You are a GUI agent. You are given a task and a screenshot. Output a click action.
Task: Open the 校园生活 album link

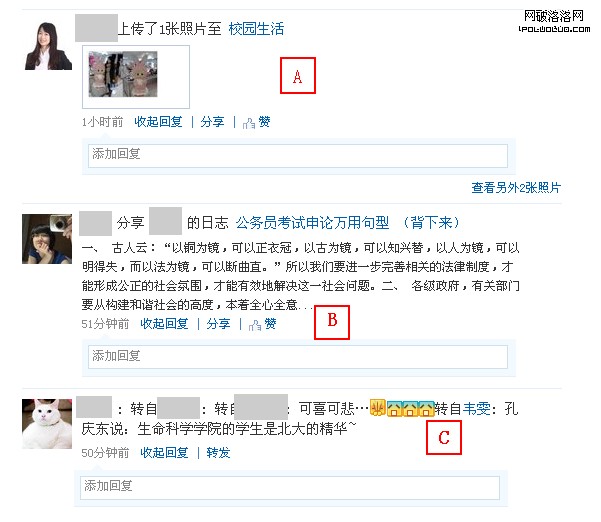point(256,29)
